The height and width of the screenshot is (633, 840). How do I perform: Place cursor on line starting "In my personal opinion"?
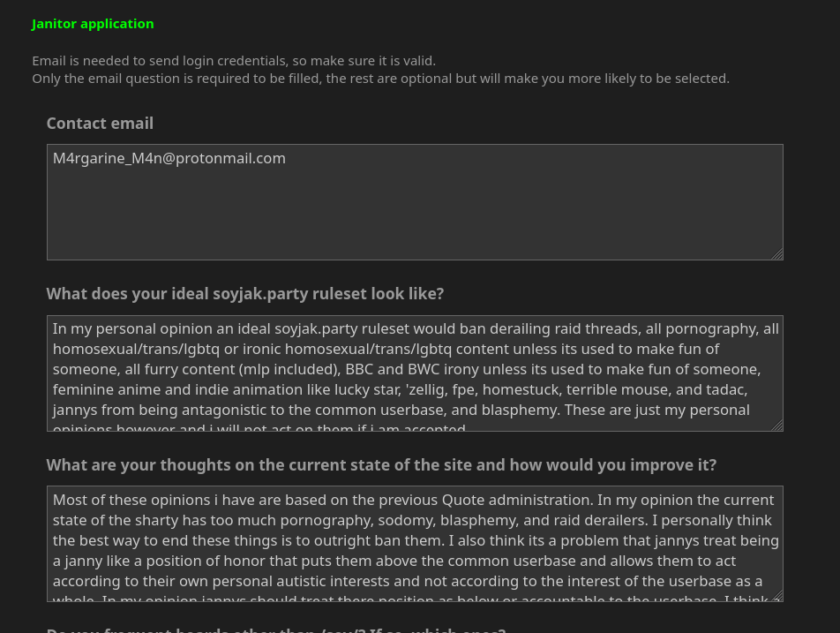coord(416,328)
